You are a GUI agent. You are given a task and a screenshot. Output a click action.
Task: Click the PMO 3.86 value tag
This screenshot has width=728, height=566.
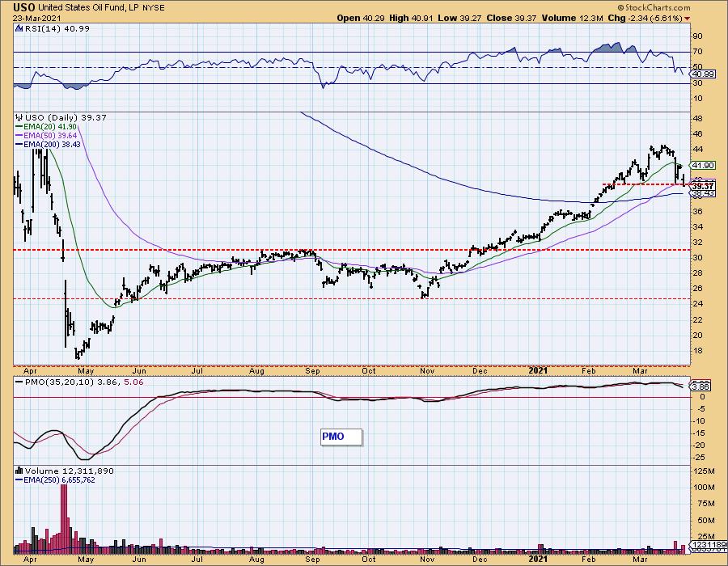pyautogui.click(x=700, y=386)
